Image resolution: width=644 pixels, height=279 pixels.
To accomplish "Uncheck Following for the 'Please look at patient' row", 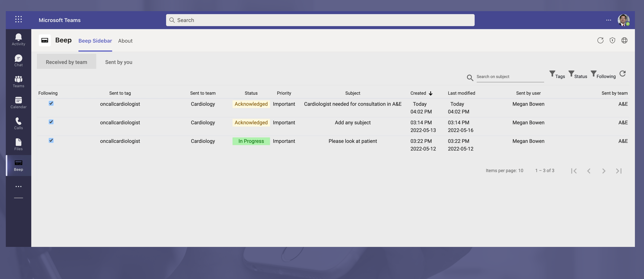I will tap(51, 141).
